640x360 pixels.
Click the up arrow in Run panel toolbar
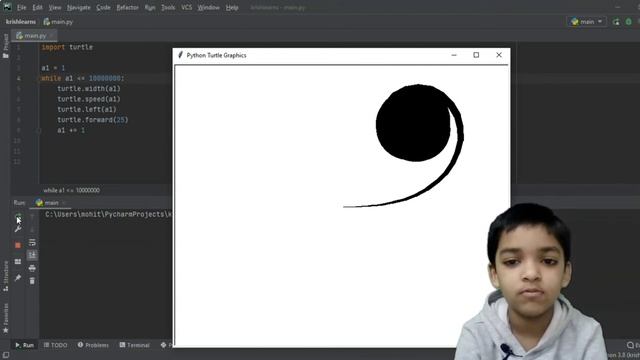tap(32, 217)
